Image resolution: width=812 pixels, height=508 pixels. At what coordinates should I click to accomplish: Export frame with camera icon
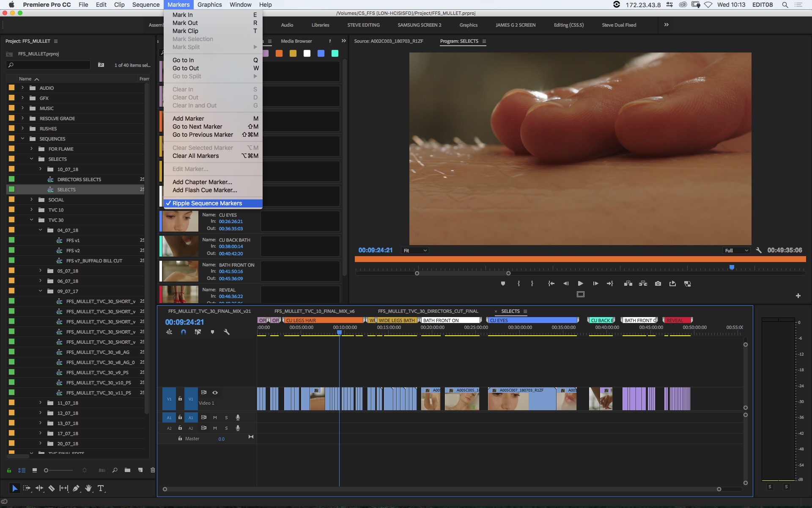(x=658, y=284)
